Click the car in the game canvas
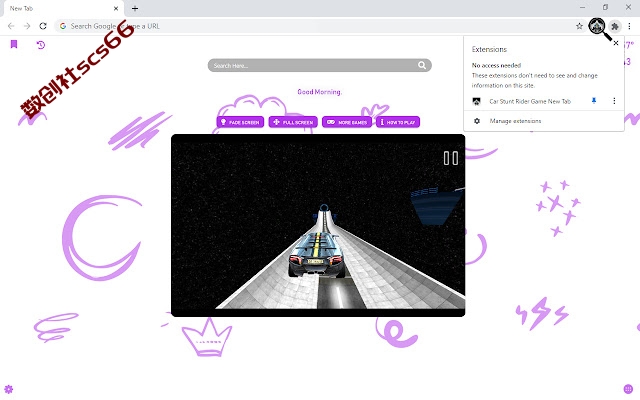 click(316, 255)
